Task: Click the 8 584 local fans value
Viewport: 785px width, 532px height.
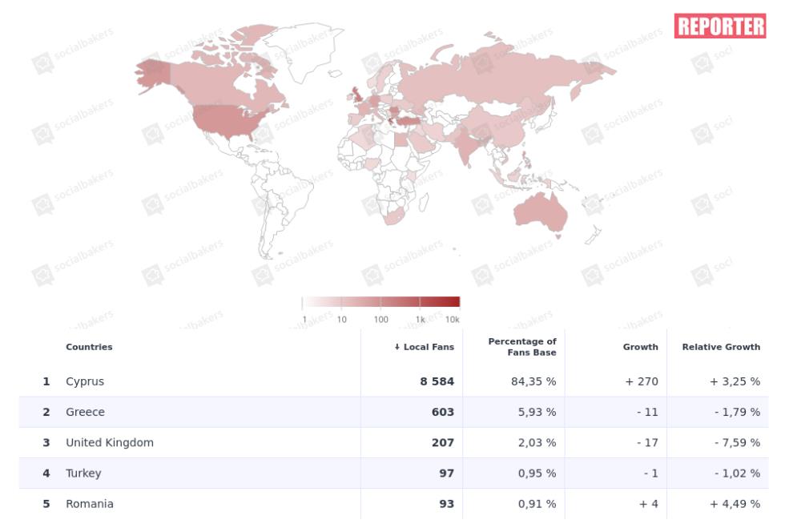Action: [437, 381]
